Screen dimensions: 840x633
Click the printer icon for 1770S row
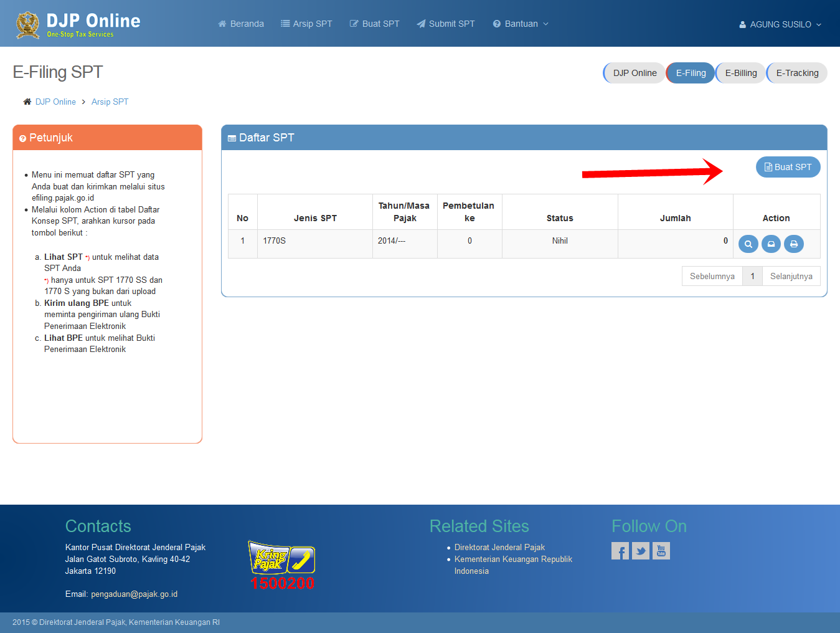pyautogui.click(x=794, y=244)
